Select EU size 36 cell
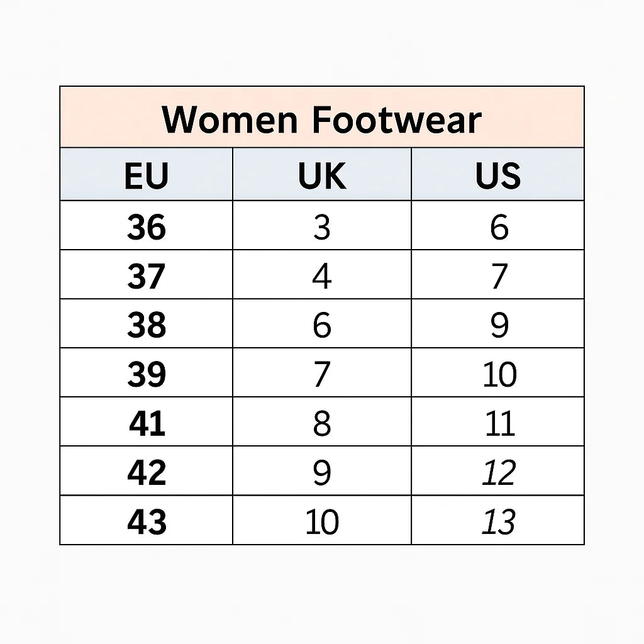 pos(147,226)
